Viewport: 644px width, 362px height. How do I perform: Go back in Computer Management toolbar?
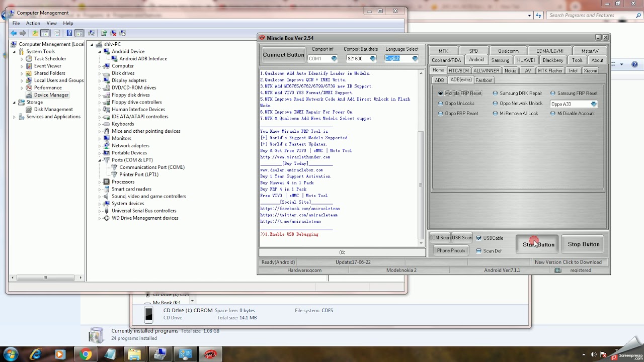pos(14,33)
